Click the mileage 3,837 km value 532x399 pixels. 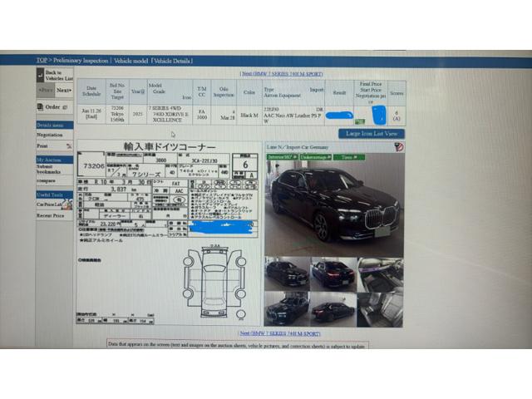point(119,189)
